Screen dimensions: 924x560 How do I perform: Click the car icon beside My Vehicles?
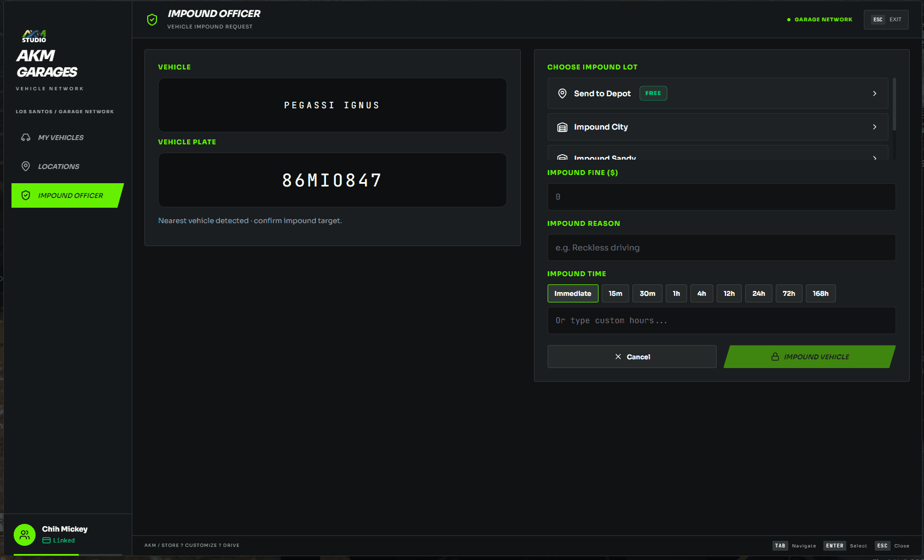tap(26, 137)
